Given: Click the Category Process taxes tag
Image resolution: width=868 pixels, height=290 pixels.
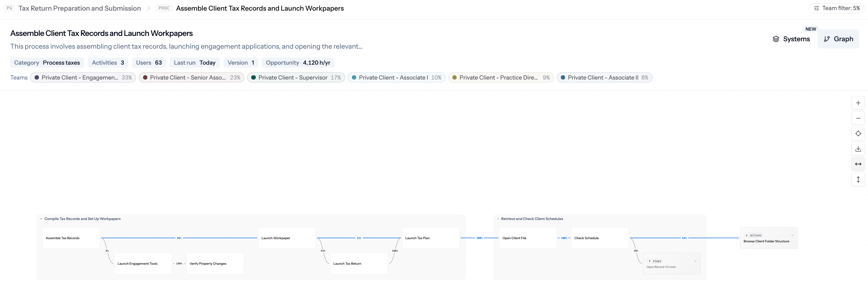Looking at the screenshot, I should [x=47, y=63].
